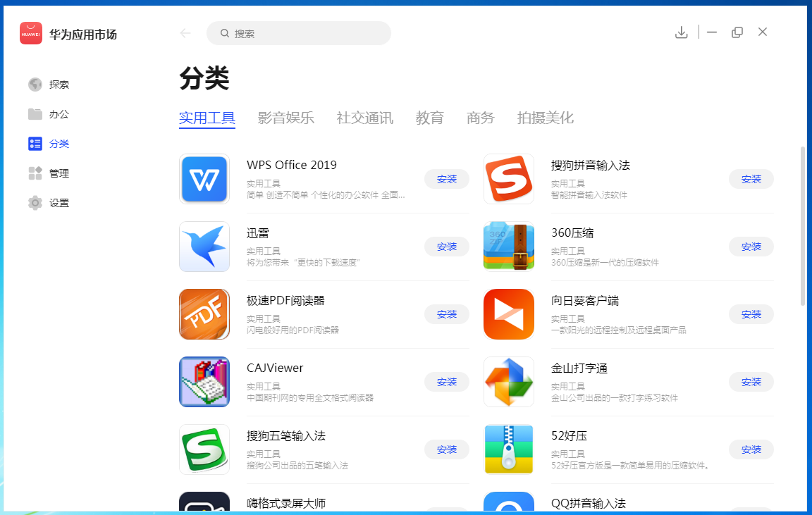Click the 管理 grid icon

pos(35,173)
